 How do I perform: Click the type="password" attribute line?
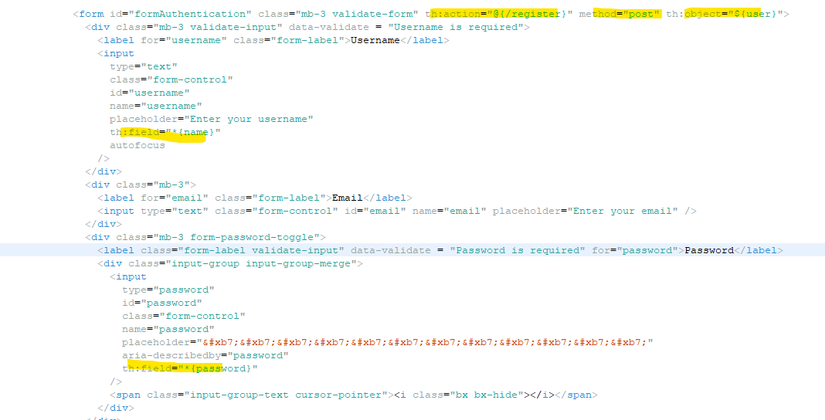coord(168,290)
